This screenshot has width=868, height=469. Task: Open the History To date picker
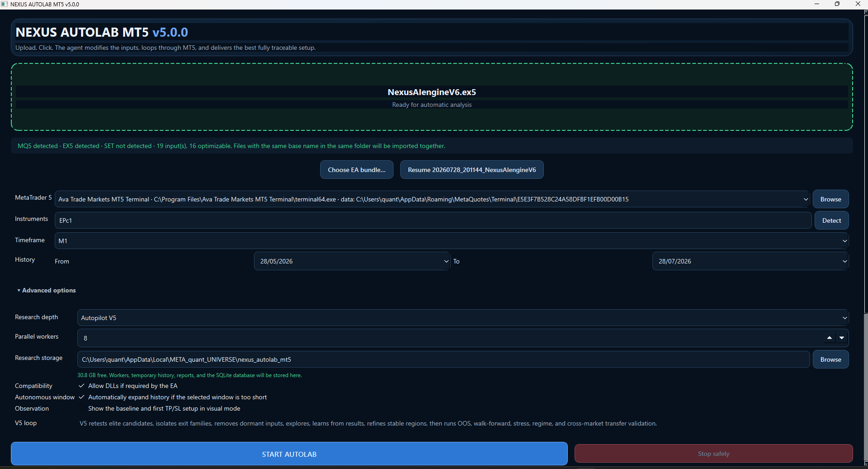pyautogui.click(x=750, y=261)
